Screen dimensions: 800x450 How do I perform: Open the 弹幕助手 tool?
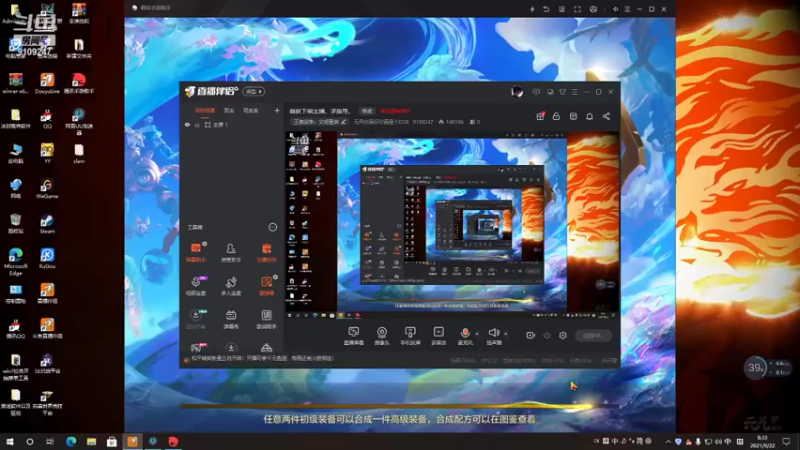(196, 252)
